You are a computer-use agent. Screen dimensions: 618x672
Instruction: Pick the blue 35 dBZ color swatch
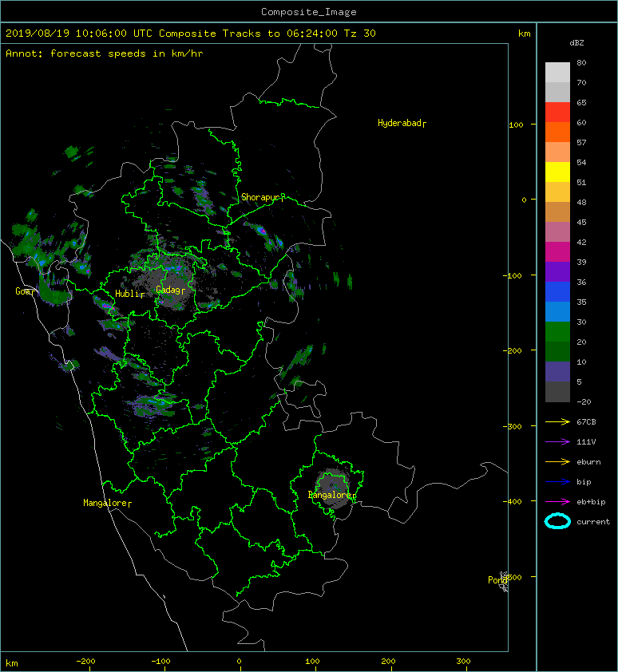point(557,292)
